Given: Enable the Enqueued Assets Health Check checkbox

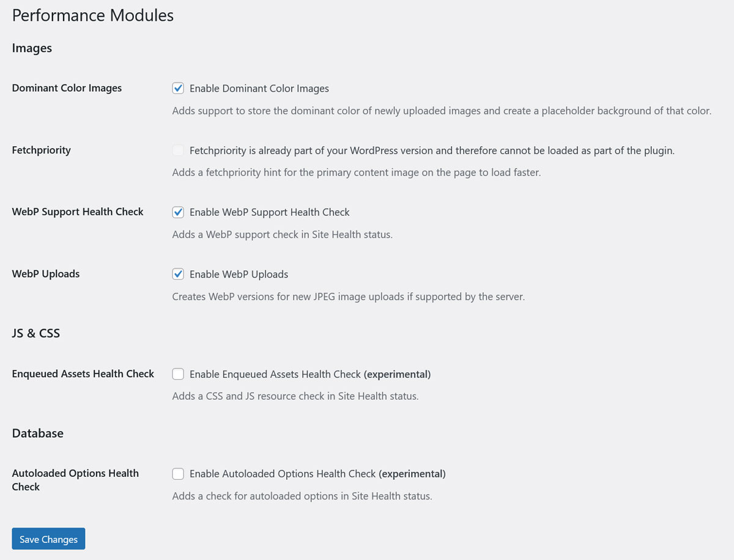Looking at the screenshot, I should pos(178,374).
